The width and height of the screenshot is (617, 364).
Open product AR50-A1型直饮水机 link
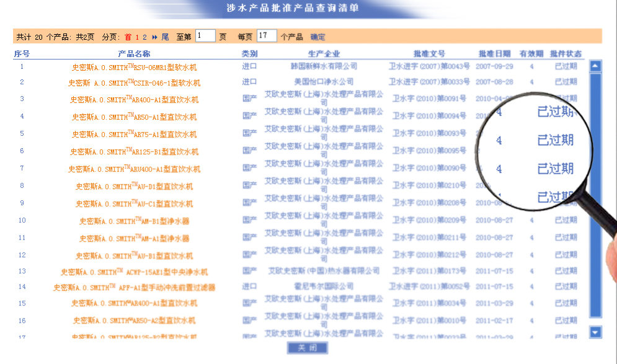(x=134, y=117)
